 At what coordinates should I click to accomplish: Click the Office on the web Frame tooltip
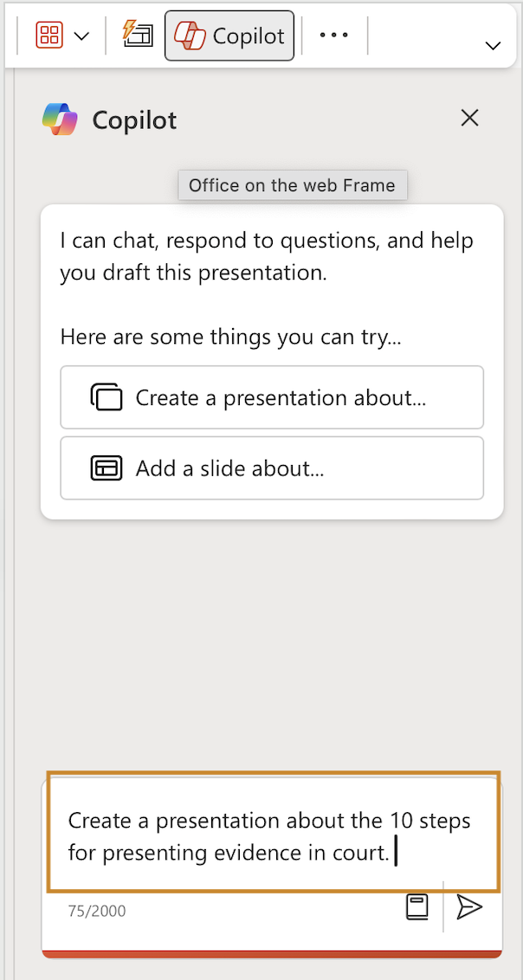[x=293, y=185]
